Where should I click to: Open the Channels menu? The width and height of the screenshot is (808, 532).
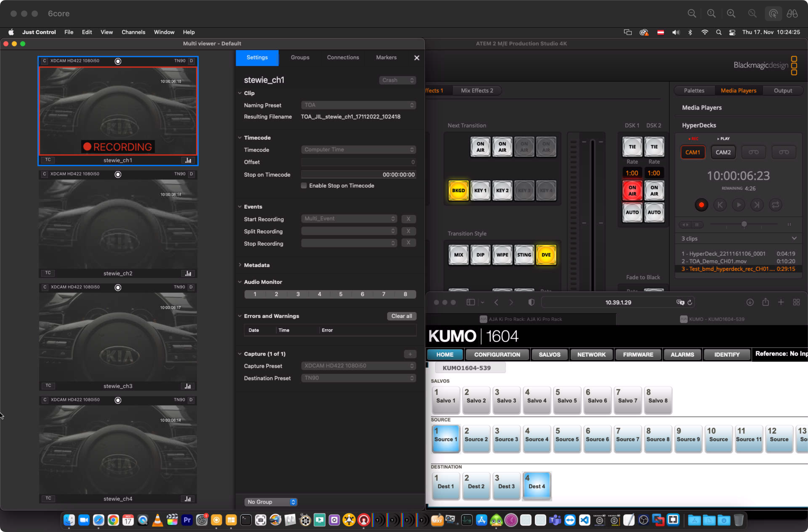(x=133, y=32)
